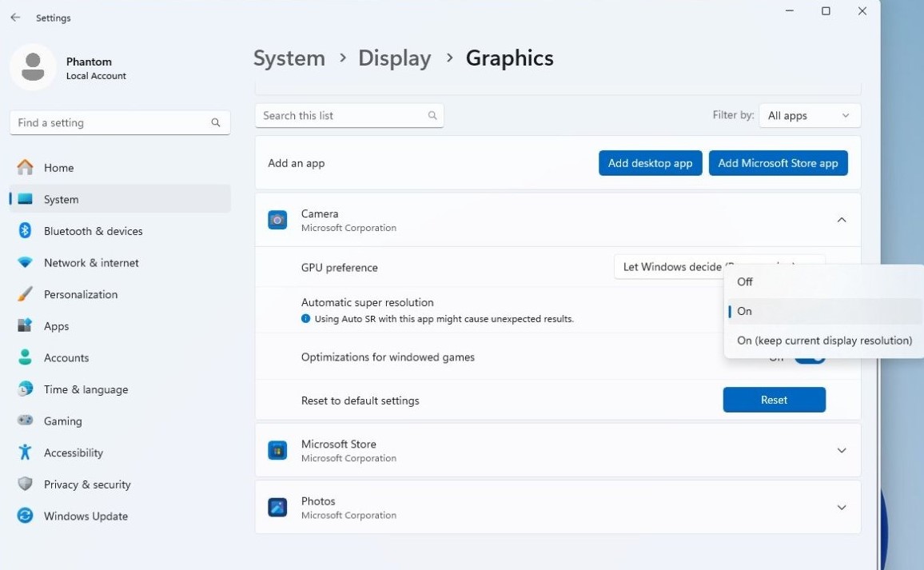Choose On (keep current display resolution)
Image resolution: width=924 pixels, height=570 pixels.
click(823, 341)
